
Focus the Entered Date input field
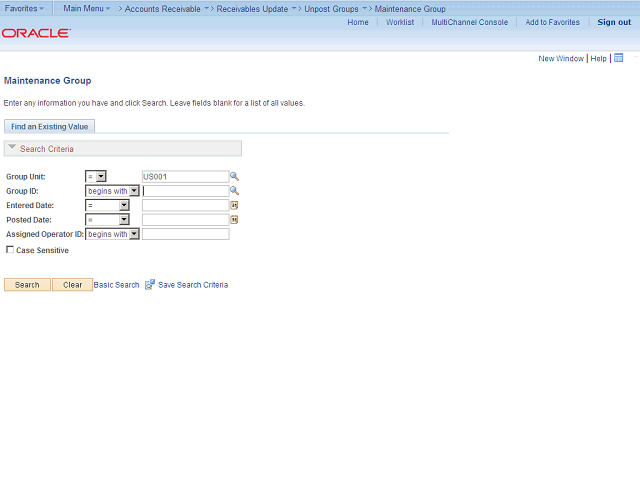pos(185,205)
